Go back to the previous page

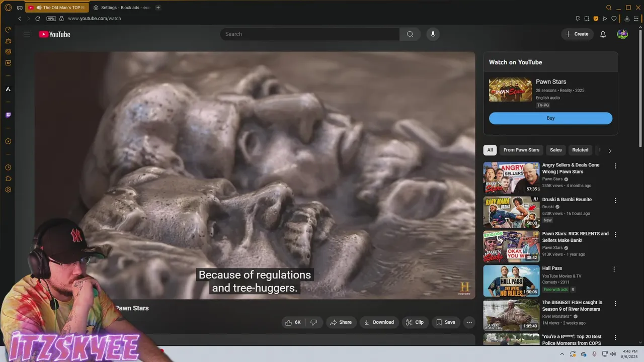click(x=20, y=19)
